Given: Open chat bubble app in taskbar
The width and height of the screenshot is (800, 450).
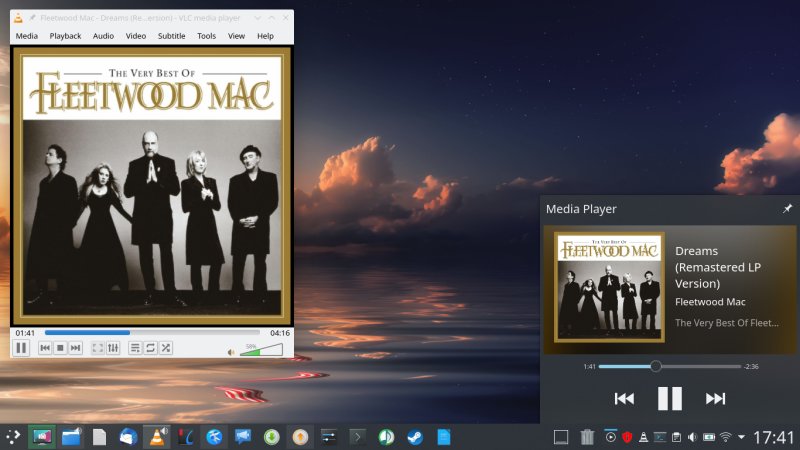Looking at the screenshot, I should 243,437.
